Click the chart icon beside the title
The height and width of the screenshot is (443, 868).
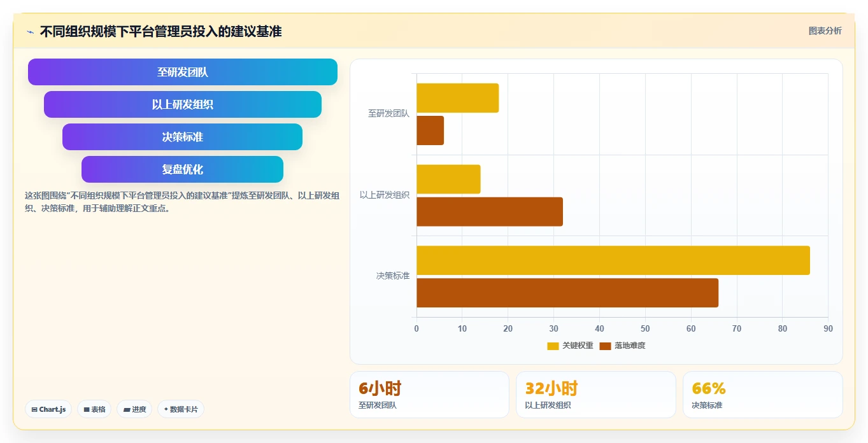[31, 32]
